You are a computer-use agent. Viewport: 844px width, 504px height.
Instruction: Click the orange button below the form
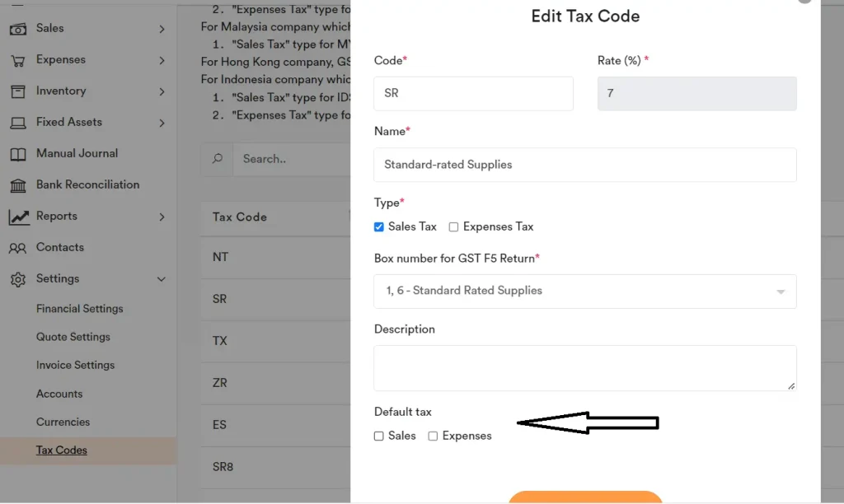[x=585, y=498]
